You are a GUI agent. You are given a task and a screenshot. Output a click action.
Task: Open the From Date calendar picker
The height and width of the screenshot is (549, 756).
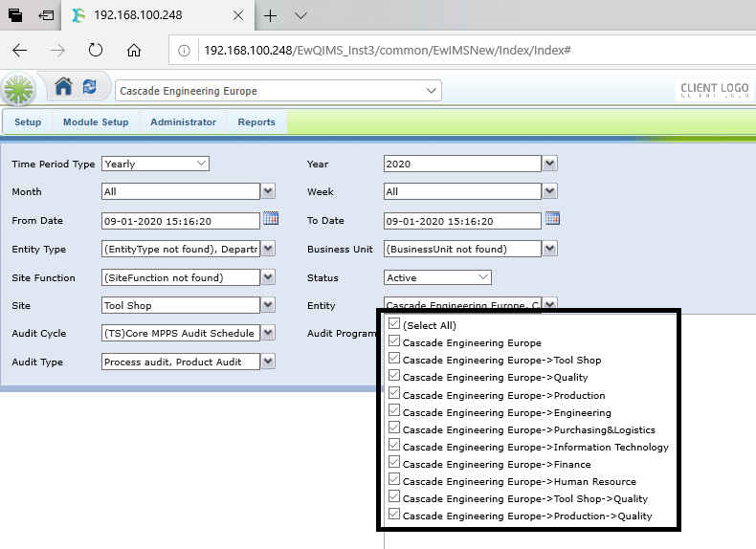pyautogui.click(x=271, y=218)
